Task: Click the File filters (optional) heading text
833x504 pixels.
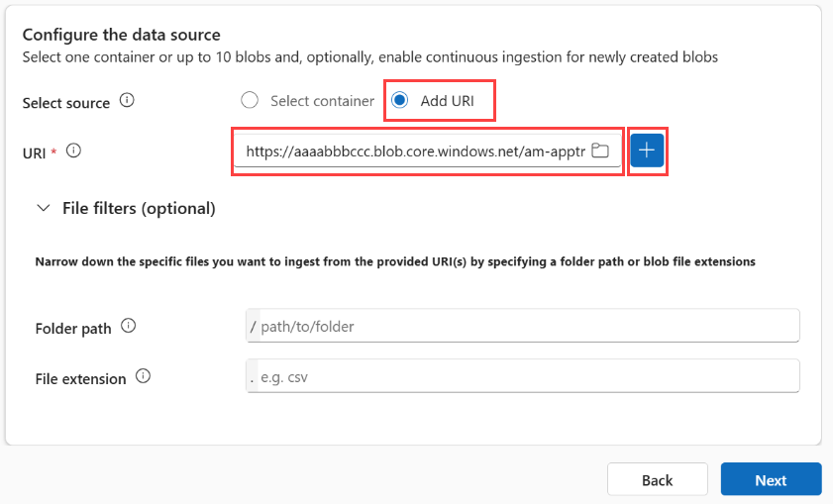Action: pyautogui.click(x=139, y=208)
